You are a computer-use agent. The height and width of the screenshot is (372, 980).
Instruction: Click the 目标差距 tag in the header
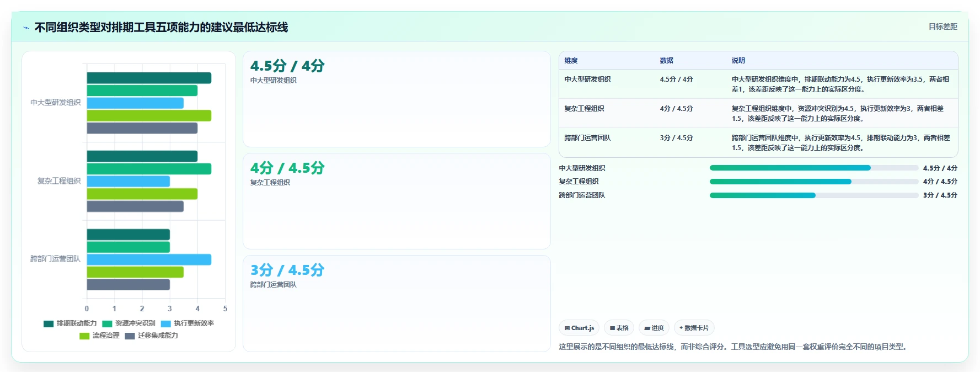click(942, 26)
